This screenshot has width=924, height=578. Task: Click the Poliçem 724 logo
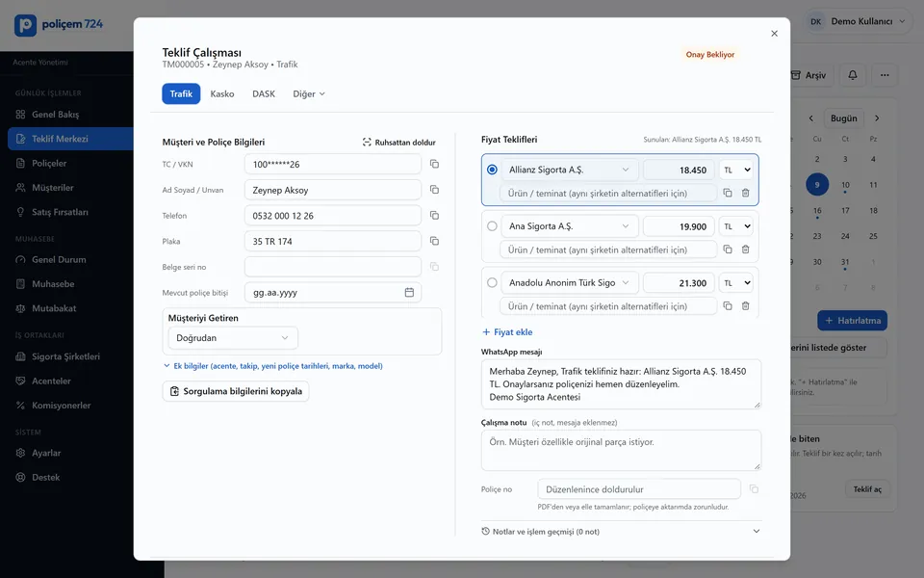pyautogui.click(x=59, y=25)
